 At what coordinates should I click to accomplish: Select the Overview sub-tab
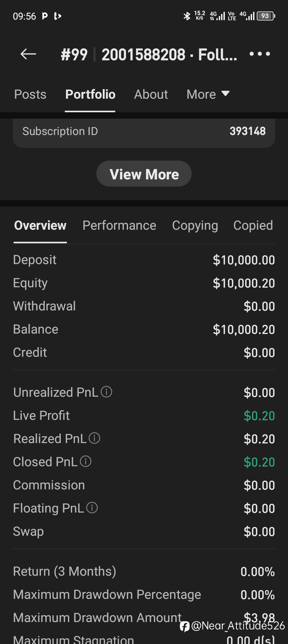pos(40,225)
